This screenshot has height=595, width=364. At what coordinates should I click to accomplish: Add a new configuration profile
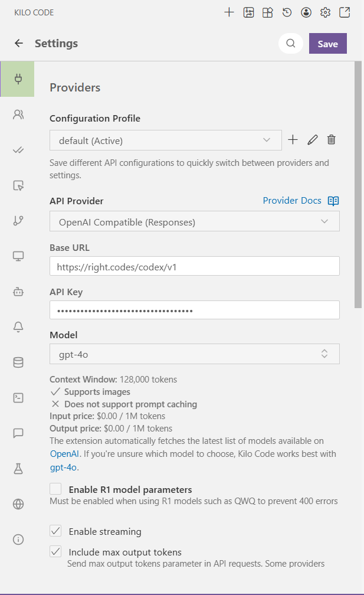pos(293,140)
